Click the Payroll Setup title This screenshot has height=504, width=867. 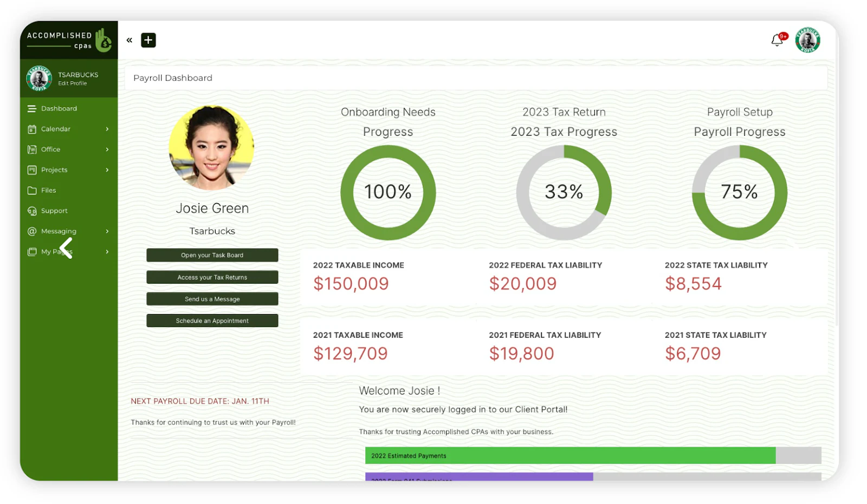740,112
